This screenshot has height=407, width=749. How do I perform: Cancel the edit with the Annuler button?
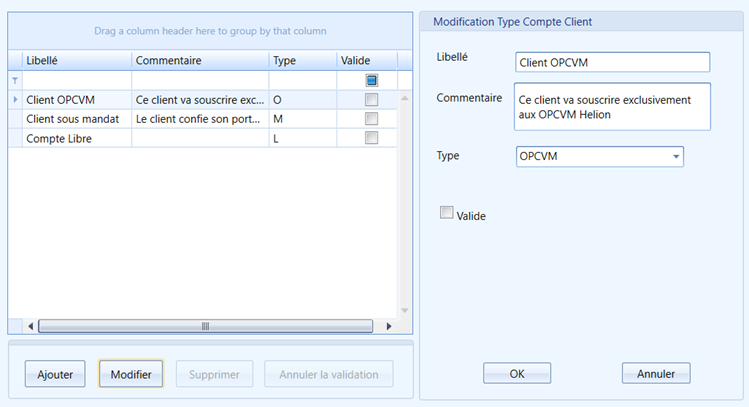click(x=656, y=373)
